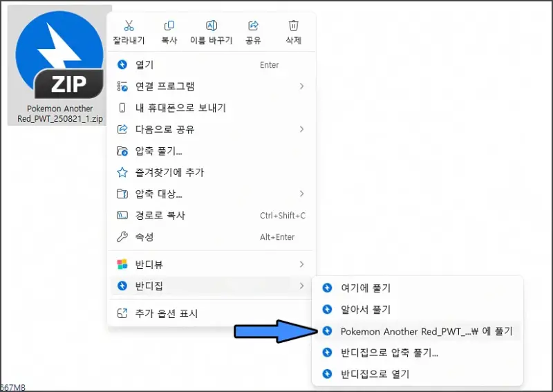Choose 열기 (Open) from the context menu
Viewport: 553px width, 392px height.
(x=212, y=65)
